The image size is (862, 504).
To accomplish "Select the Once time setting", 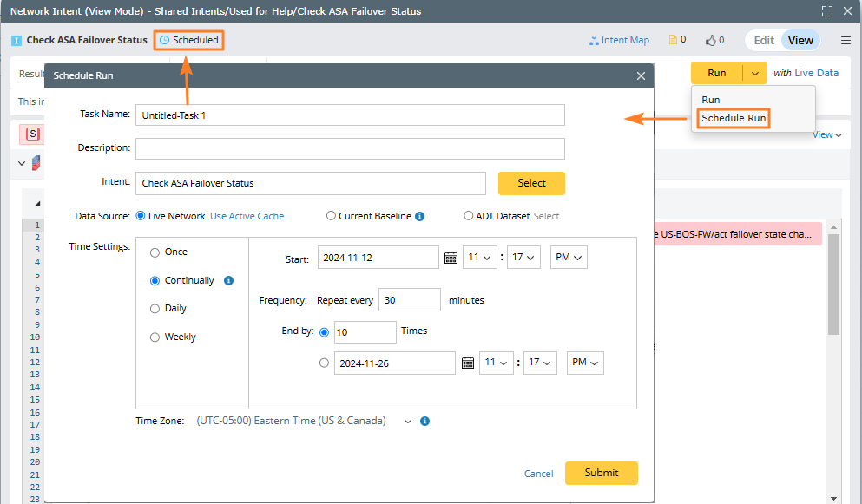I will pos(155,252).
